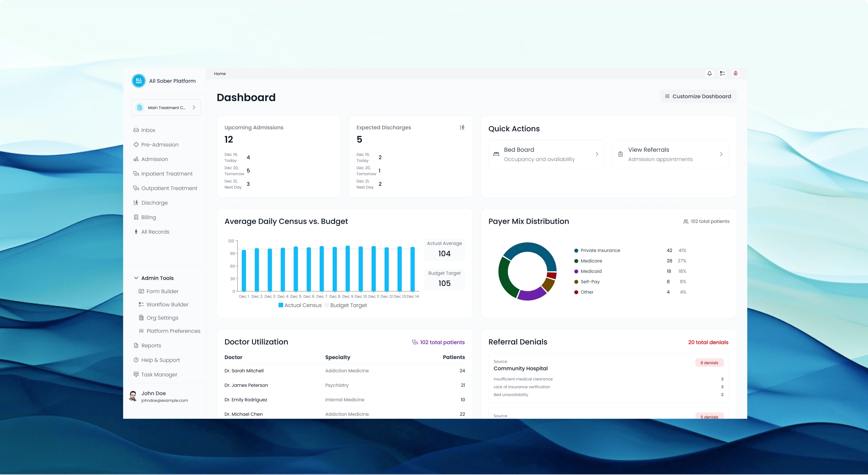Go to Outpatient Treatment

(x=165, y=188)
